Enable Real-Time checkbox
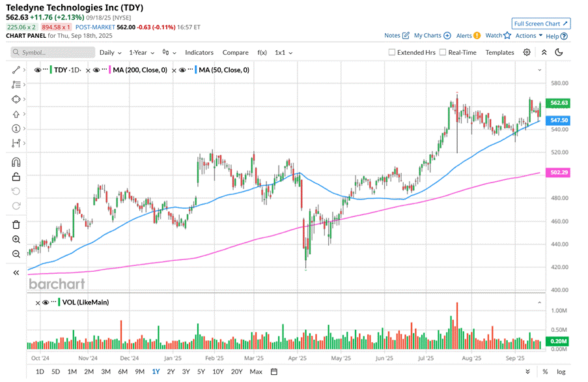This screenshot has height=382, width=588. 443,52
